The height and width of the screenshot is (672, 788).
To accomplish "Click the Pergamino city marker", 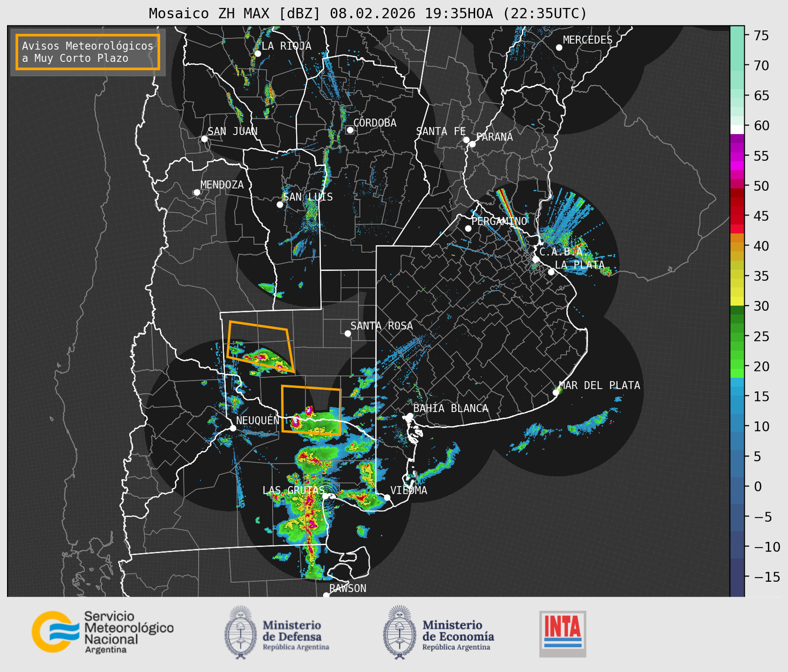I will 468,229.
